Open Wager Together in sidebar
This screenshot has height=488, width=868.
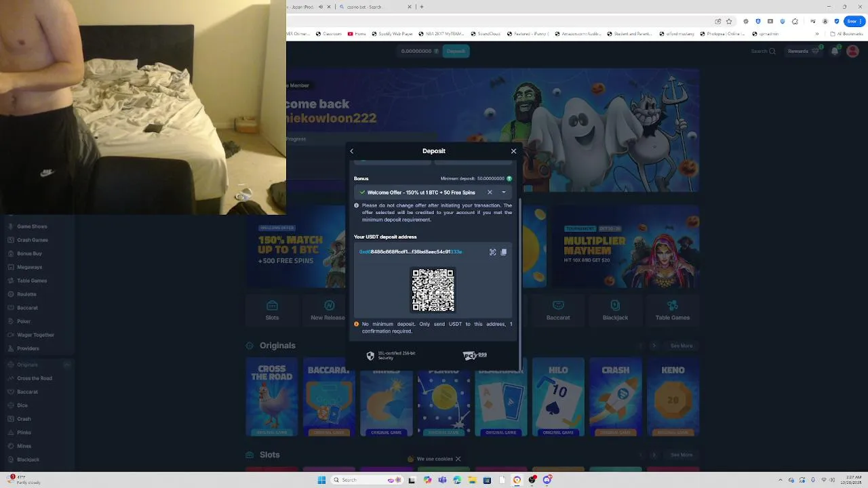(x=35, y=335)
